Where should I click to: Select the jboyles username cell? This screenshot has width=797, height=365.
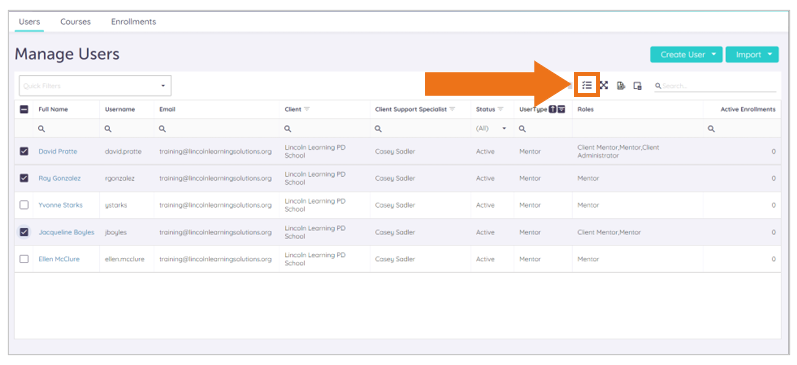(x=116, y=232)
